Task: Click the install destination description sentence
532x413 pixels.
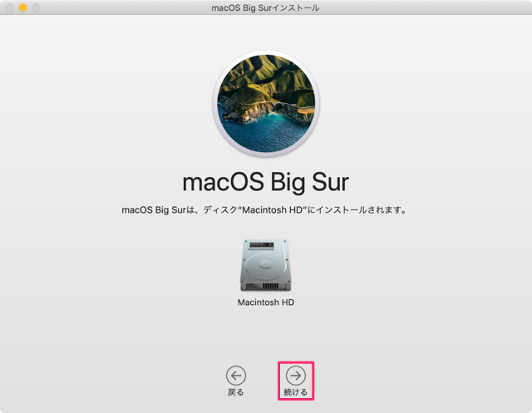Action: coord(264,210)
